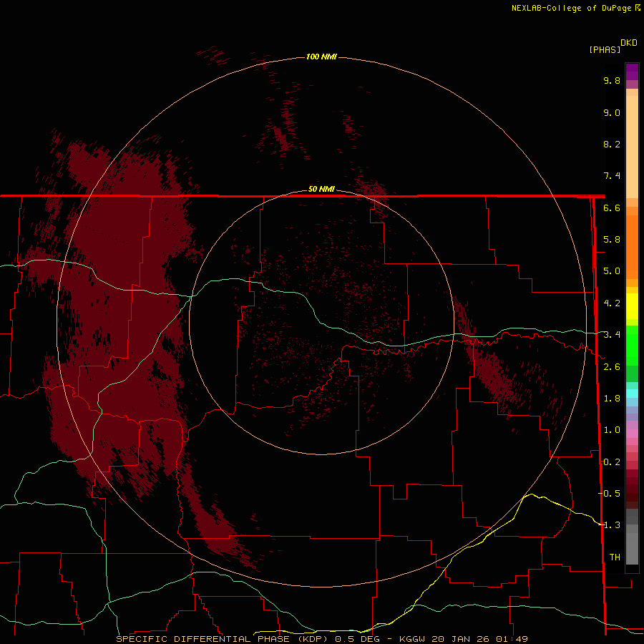The image size is (644, 644).
Task: Click the DKD legend unit label
Action: 629,43
